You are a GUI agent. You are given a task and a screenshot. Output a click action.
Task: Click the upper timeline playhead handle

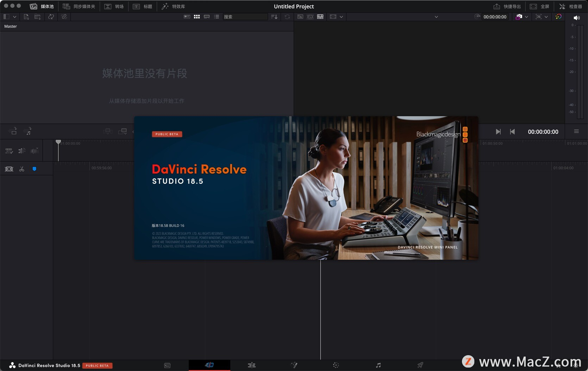pyautogui.click(x=58, y=142)
